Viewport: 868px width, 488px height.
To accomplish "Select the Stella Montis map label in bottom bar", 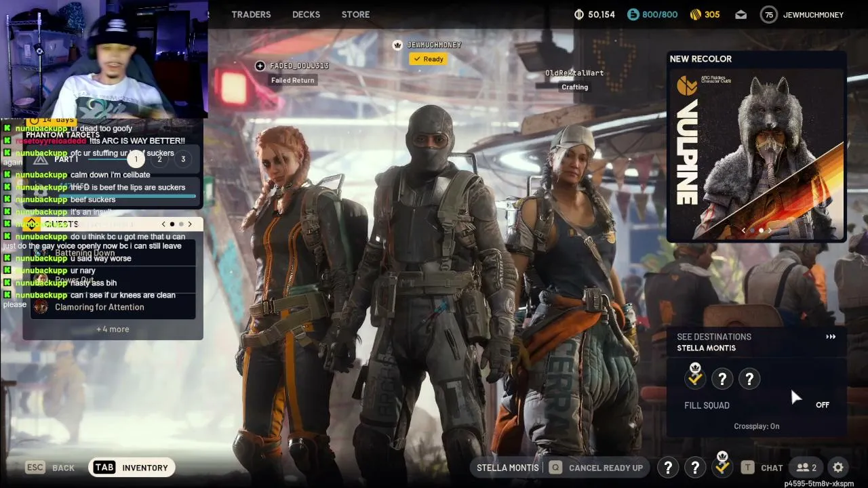I will point(508,468).
